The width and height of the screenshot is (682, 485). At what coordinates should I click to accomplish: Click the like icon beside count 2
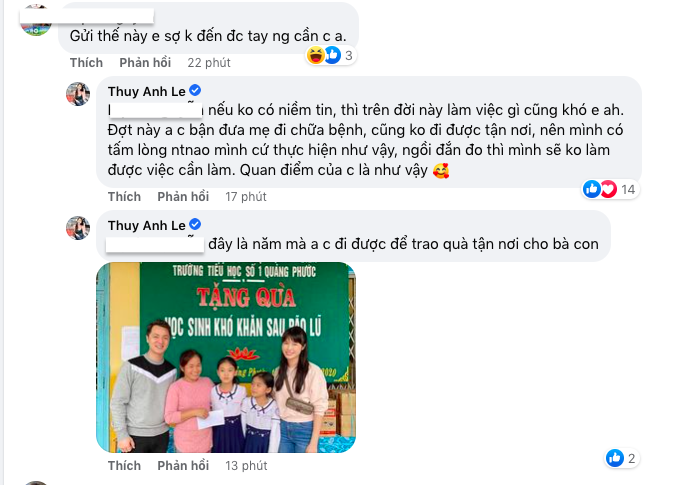pyautogui.click(x=615, y=458)
